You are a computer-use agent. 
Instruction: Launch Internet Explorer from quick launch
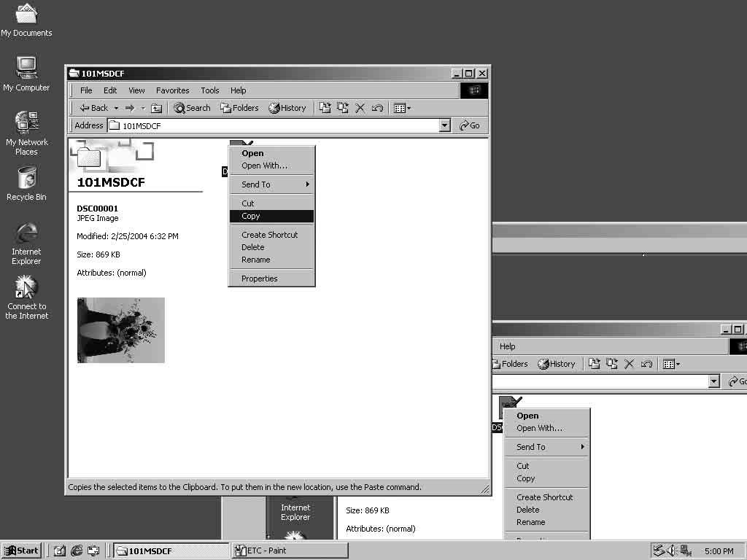point(76,551)
